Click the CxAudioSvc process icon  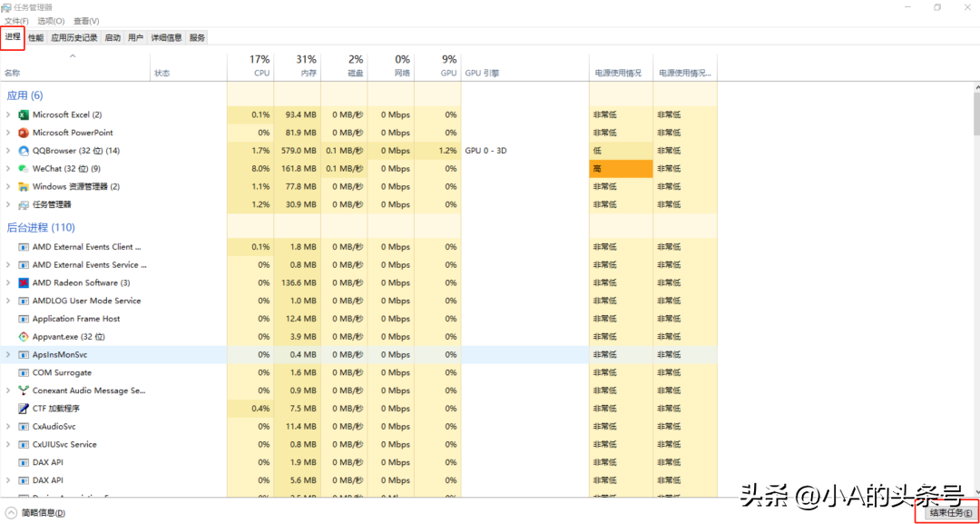[24, 427]
